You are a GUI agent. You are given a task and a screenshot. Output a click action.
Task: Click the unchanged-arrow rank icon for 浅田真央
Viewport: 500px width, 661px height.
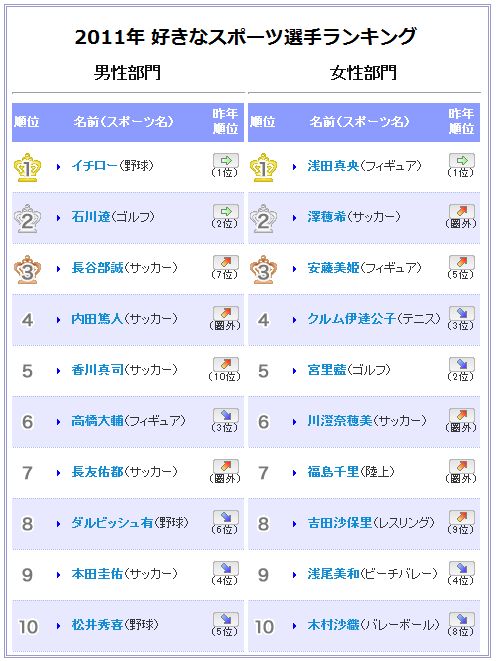pos(462,160)
